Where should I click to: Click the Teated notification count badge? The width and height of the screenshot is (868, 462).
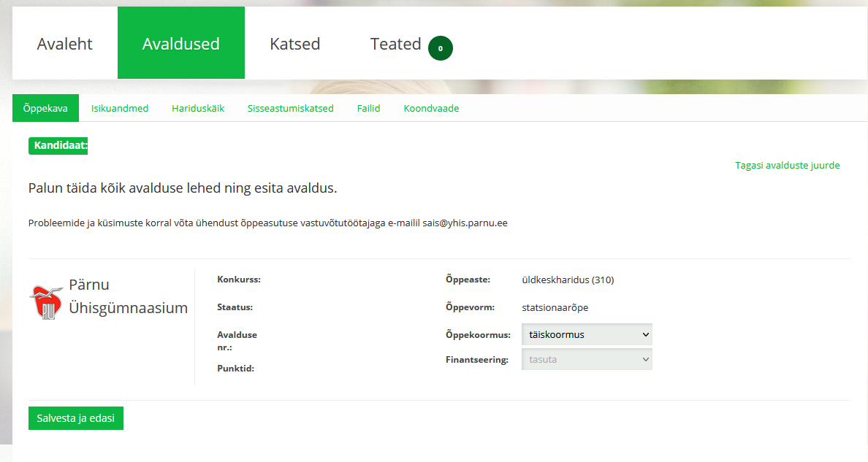pos(440,48)
